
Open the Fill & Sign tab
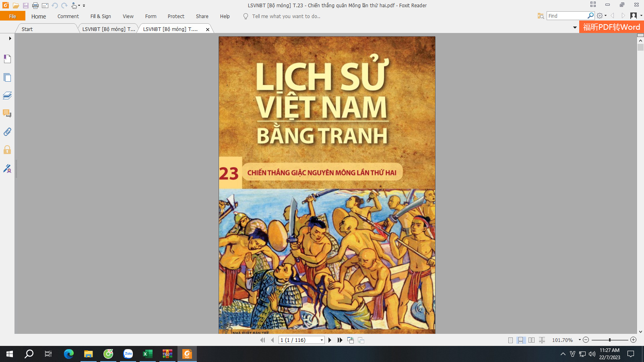(x=101, y=16)
